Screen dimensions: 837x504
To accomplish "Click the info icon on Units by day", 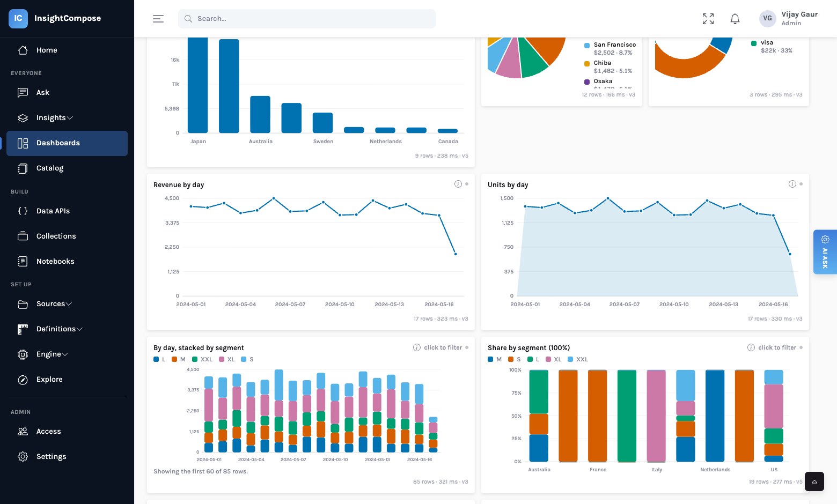I will click(x=792, y=184).
